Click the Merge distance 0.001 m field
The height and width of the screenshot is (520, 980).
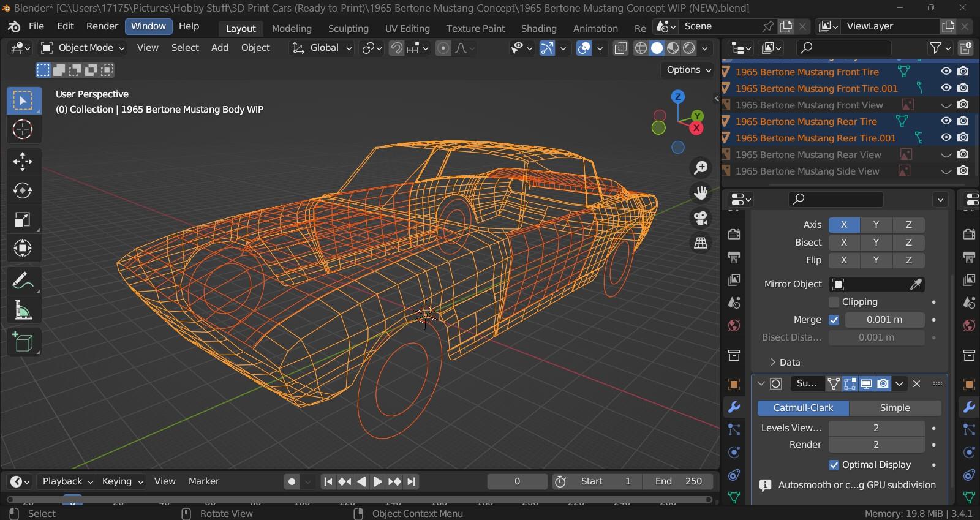(884, 320)
